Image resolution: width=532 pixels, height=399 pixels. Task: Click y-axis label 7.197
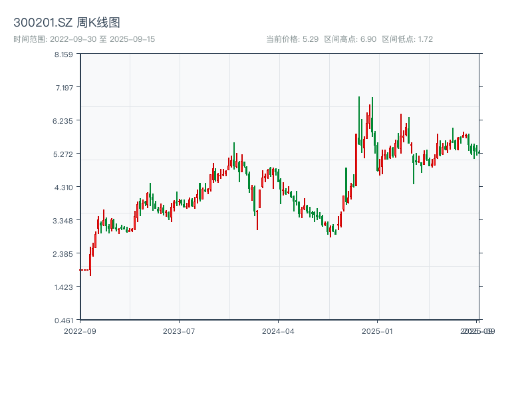point(64,88)
